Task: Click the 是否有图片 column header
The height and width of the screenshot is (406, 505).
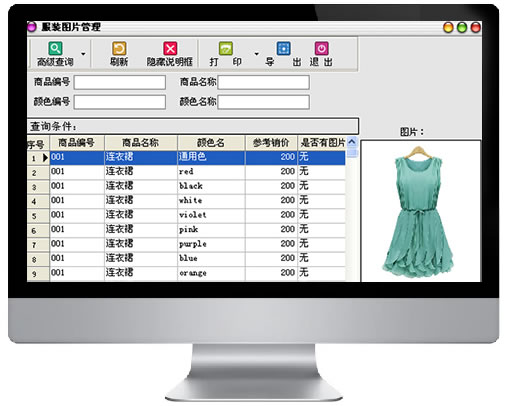Action: [x=322, y=143]
